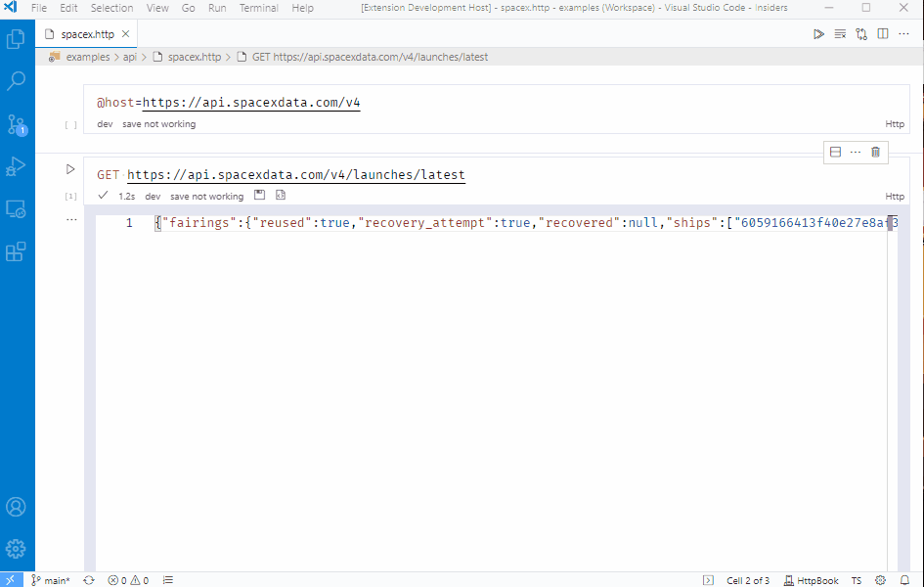The image size is (924, 587).
Task: Open the Search view
Action: pos(15,80)
